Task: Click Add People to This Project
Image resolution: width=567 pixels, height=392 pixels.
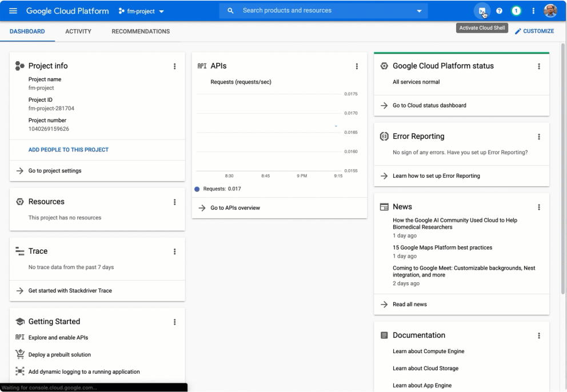Action: [x=69, y=150]
